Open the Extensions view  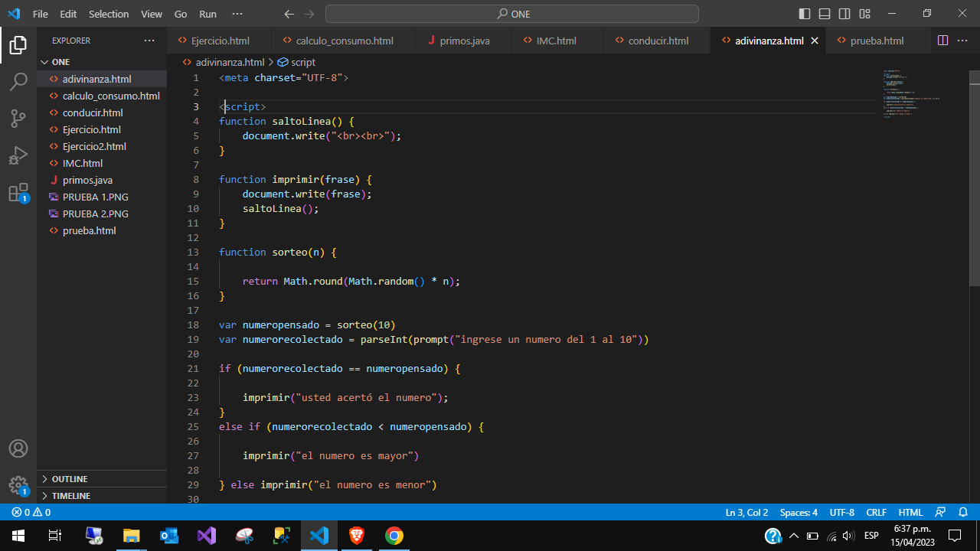point(18,192)
